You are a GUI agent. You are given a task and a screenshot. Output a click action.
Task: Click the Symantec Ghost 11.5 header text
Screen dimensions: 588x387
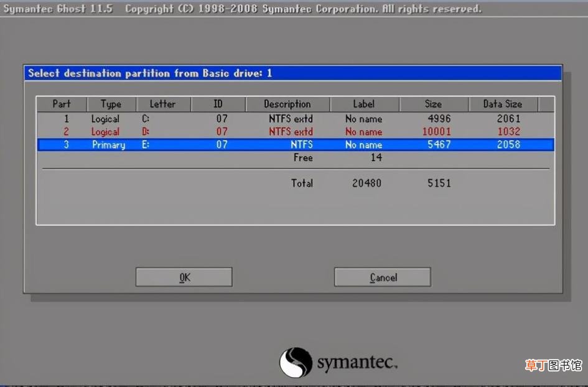(58, 8)
